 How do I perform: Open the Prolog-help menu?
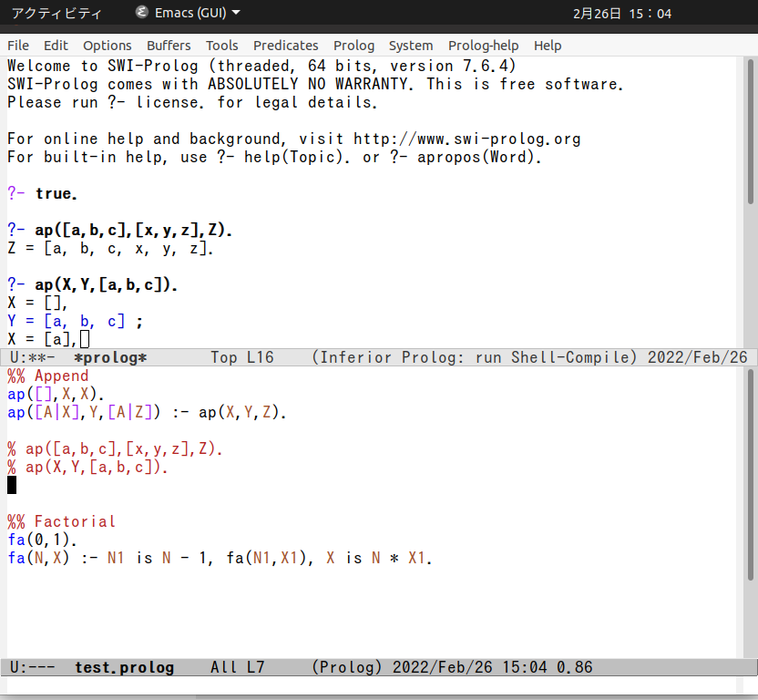[484, 46]
